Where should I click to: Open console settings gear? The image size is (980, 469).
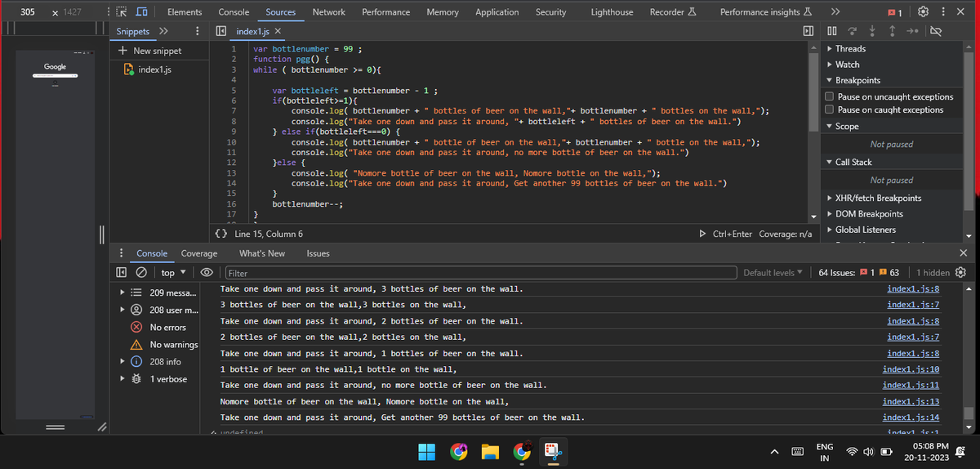(x=960, y=272)
